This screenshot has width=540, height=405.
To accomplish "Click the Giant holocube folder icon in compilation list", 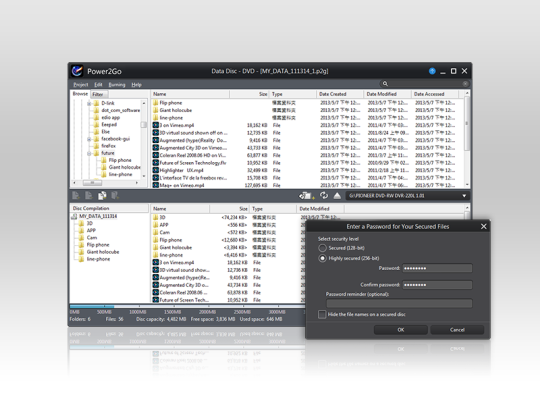I will coord(156,248).
